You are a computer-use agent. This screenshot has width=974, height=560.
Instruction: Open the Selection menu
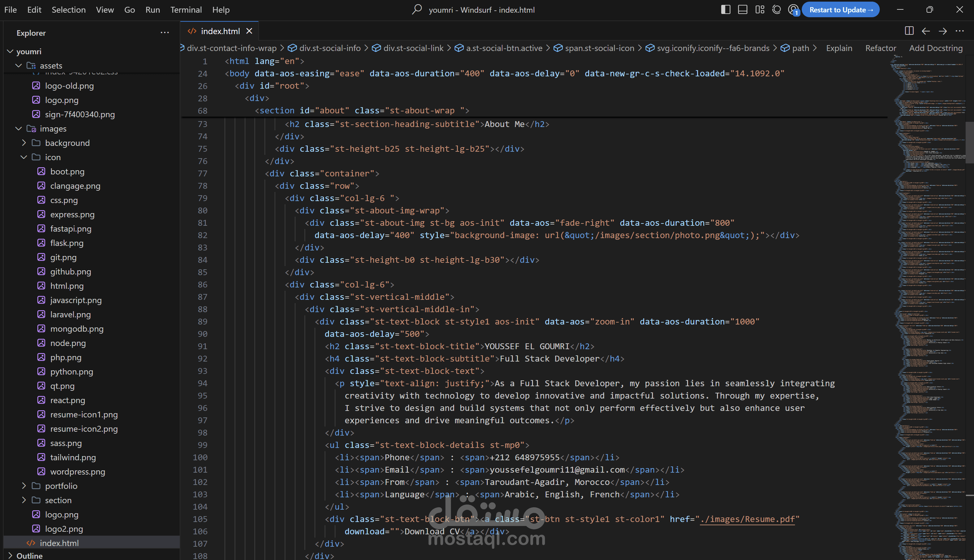69,10
